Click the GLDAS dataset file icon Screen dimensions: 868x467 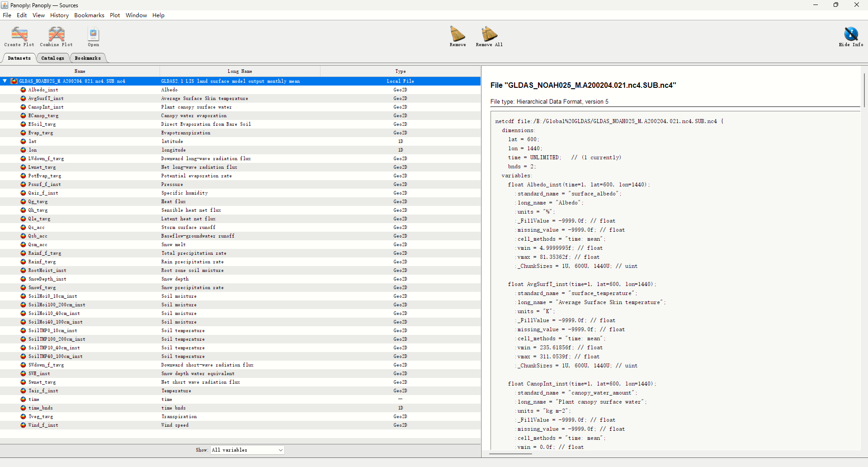14,81
